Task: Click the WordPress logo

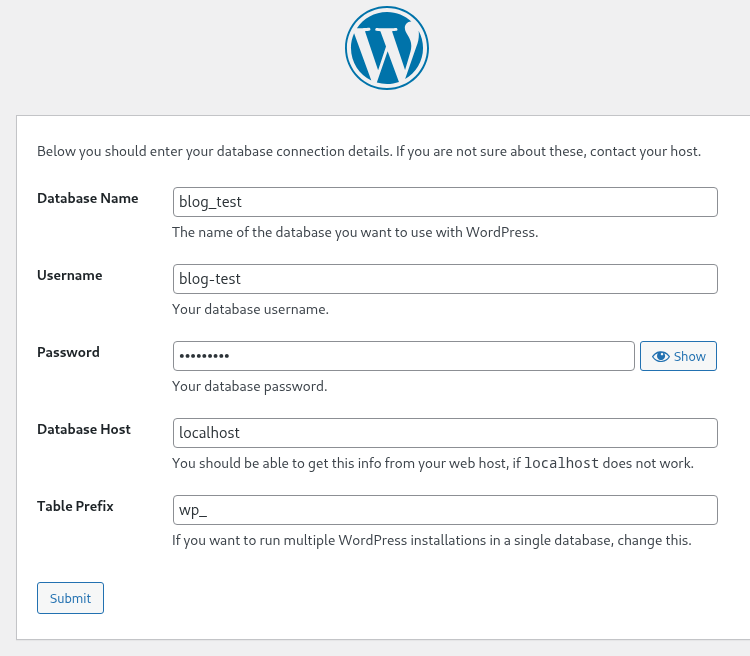Action: (386, 49)
